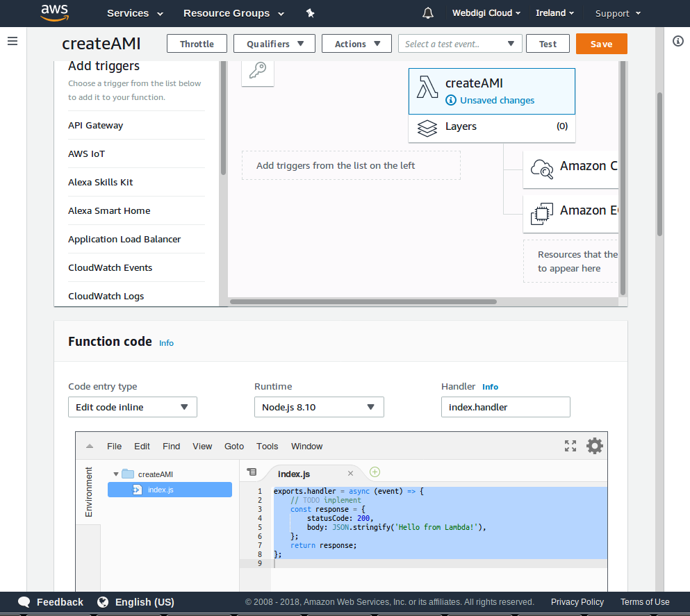Viewport: 690px width, 616px height.
Task: Click the AWS logo
Action: 55,13
